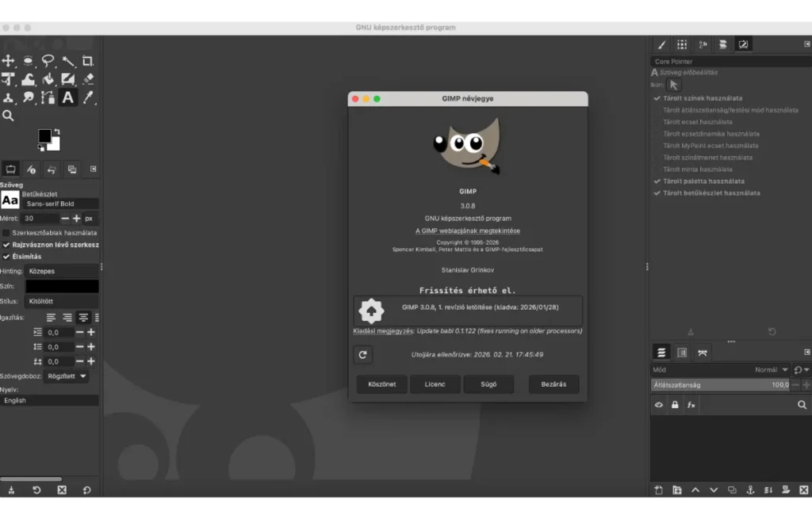Lower the layer with down arrow

coord(714,490)
